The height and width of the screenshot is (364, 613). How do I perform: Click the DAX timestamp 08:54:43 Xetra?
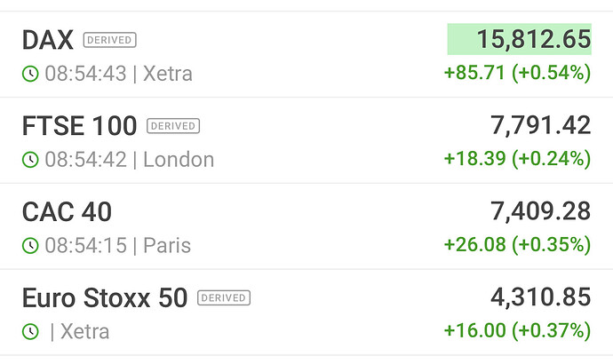(118, 74)
